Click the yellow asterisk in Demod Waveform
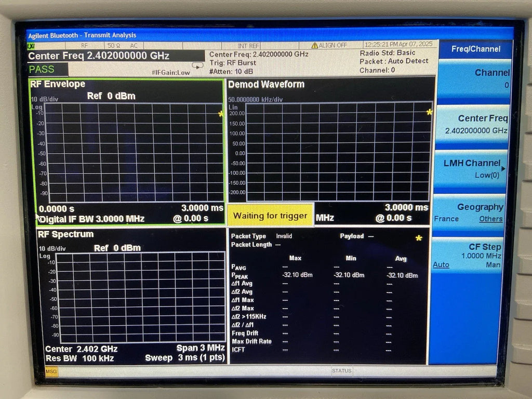The height and width of the screenshot is (399, 532). point(429,112)
